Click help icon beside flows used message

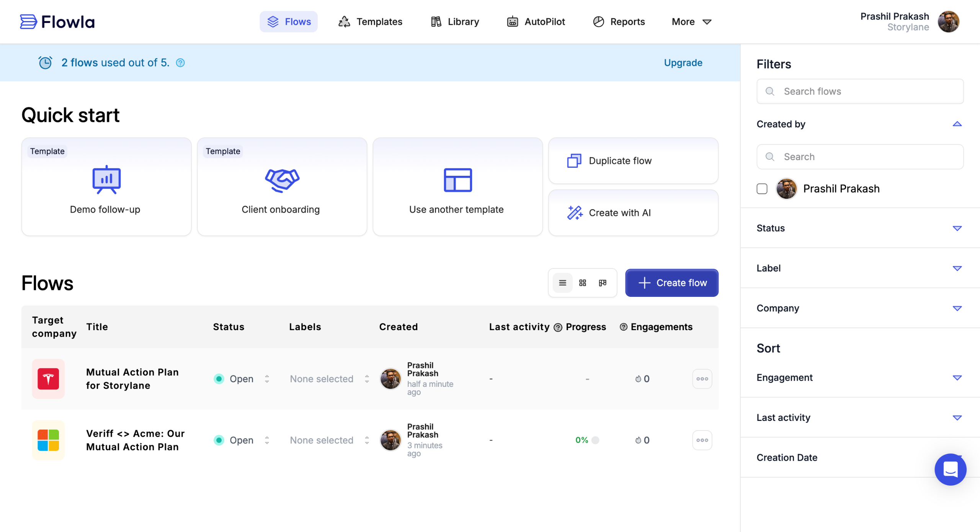coord(180,63)
